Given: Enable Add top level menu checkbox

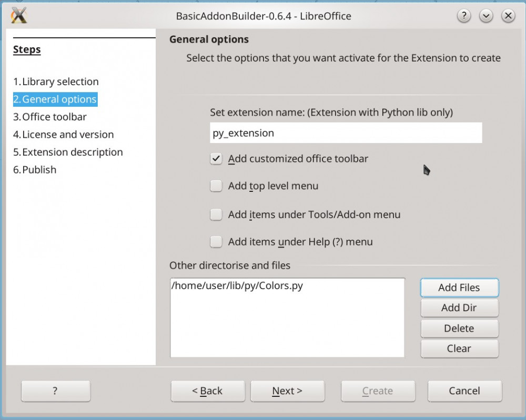Looking at the screenshot, I should point(216,186).
